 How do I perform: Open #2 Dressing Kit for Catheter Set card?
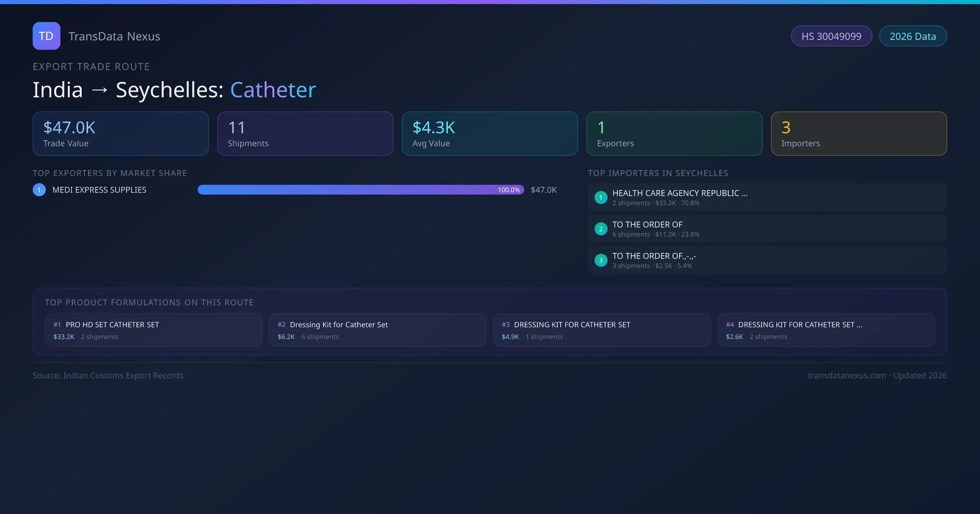point(378,330)
